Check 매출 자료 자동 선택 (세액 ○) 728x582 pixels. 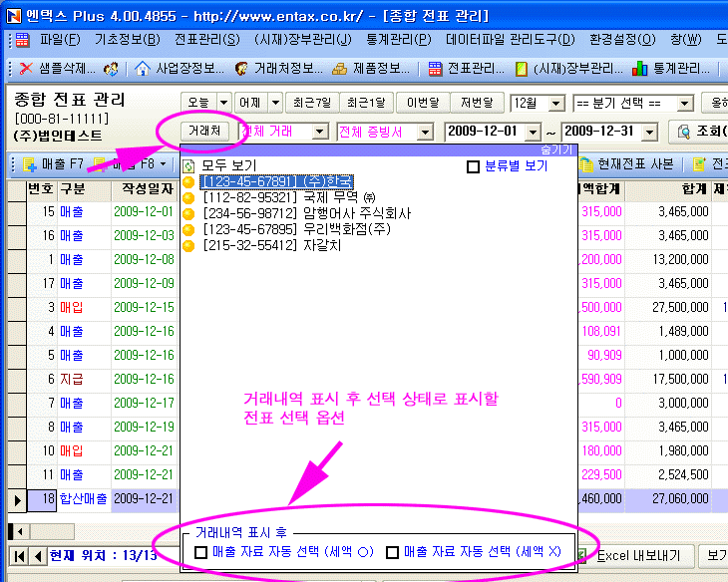coord(201,552)
